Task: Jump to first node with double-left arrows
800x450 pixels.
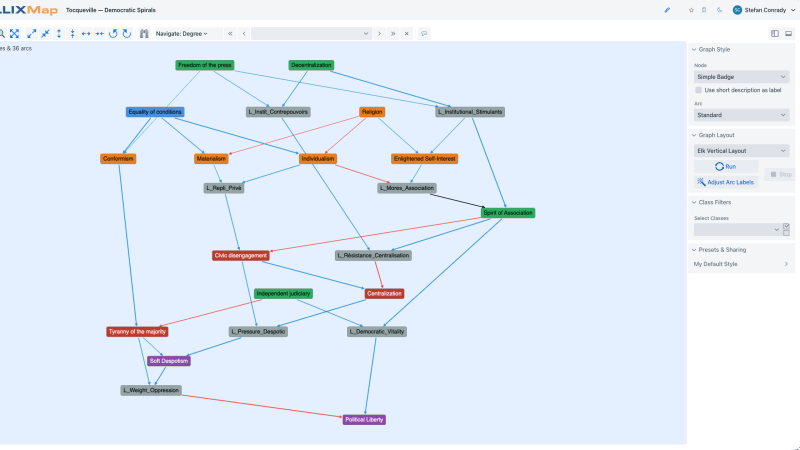Action: click(x=230, y=34)
